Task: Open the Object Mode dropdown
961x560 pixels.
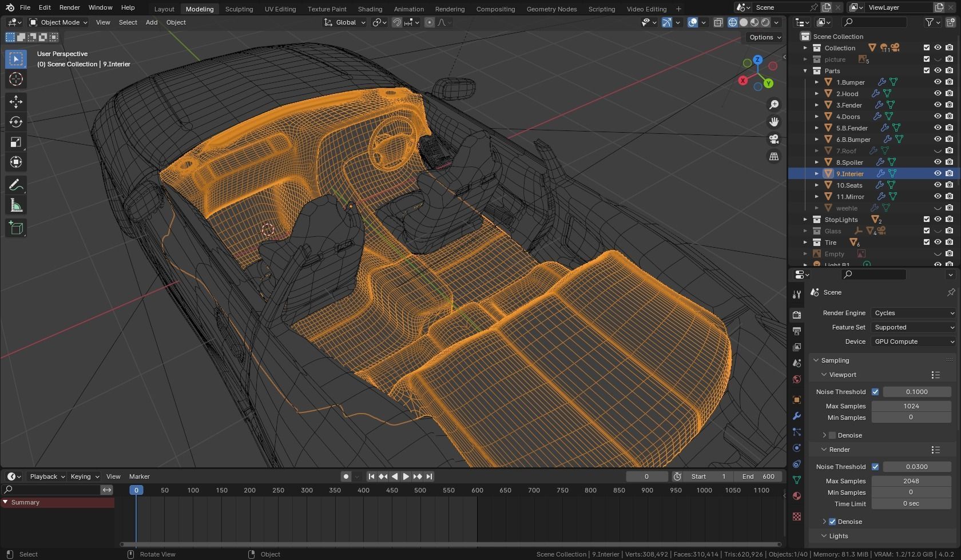Action: pos(58,22)
